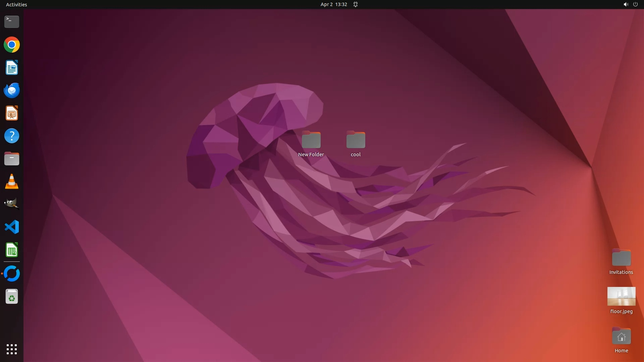The height and width of the screenshot is (362, 644).
Task: Open the system menu power icon
Action: (x=635, y=4)
